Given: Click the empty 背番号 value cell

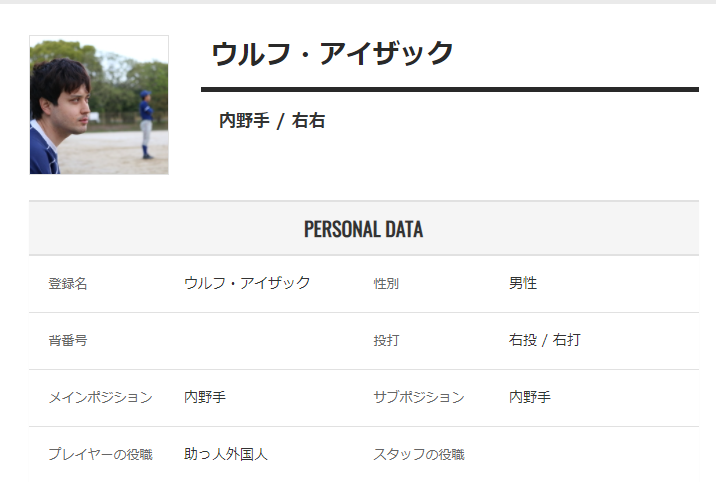Looking at the screenshot, I should point(260,341).
